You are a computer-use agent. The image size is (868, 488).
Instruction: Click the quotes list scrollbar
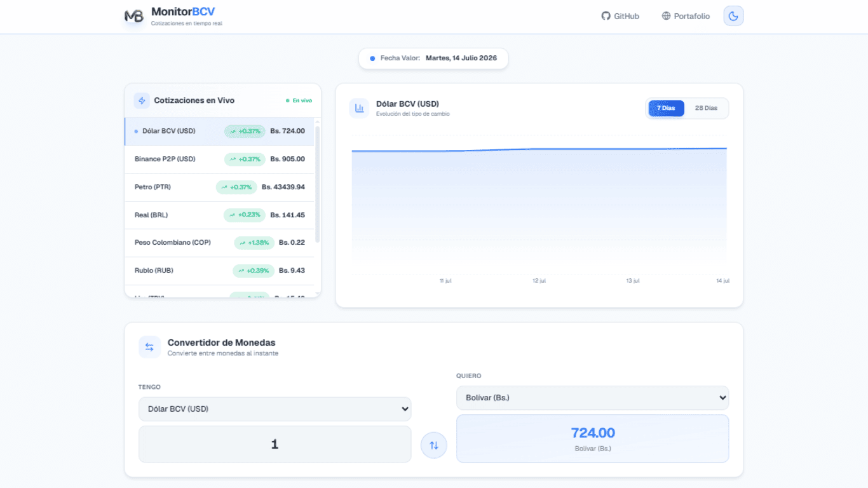[x=318, y=184]
